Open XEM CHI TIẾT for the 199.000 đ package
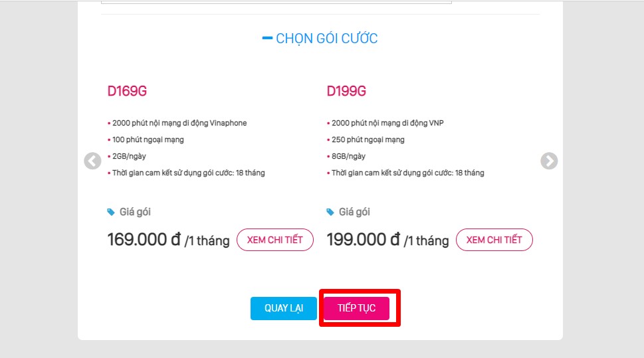 494,240
